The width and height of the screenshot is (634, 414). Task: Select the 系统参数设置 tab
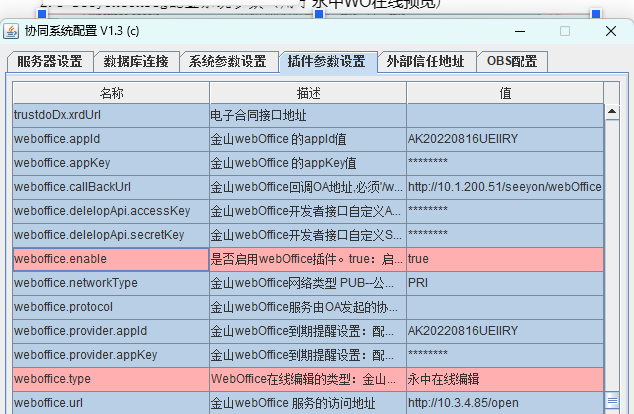228,61
